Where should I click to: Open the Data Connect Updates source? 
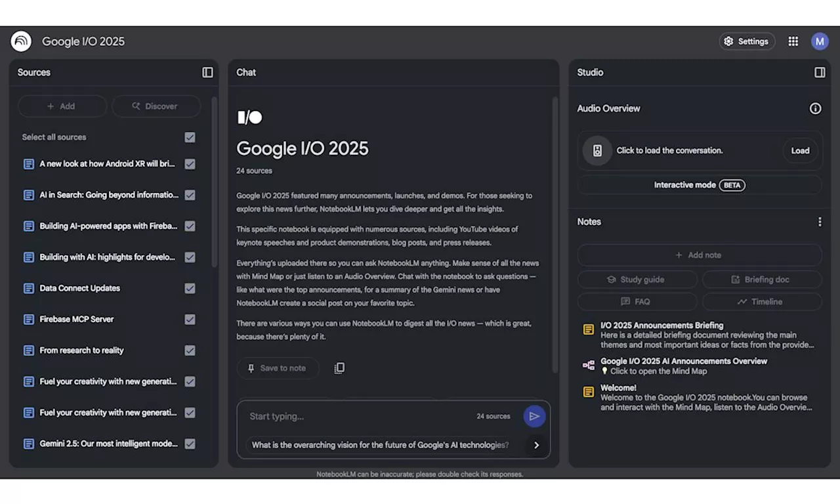80,288
